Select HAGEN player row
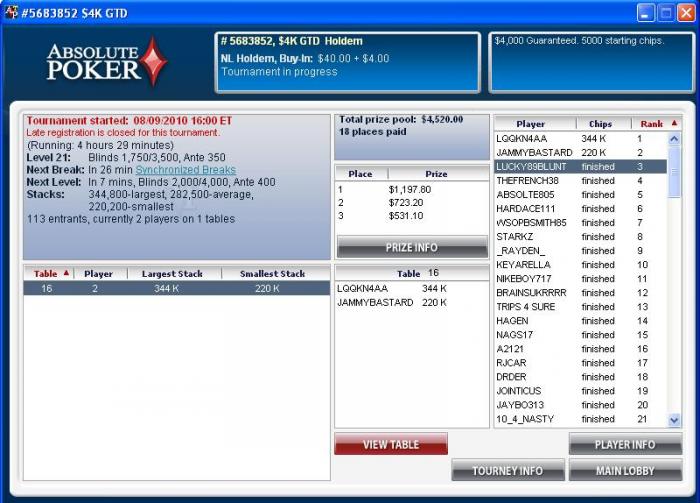 (581, 321)
